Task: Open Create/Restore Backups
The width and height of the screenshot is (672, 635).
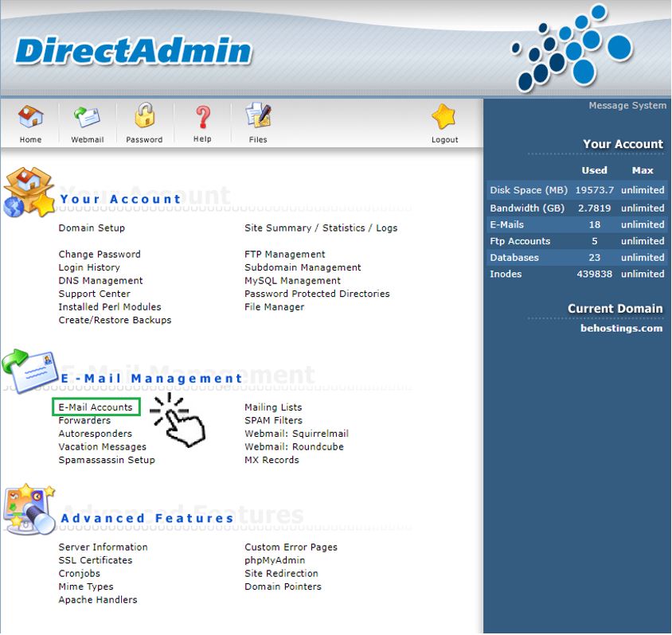Action: tap(115, 320)
